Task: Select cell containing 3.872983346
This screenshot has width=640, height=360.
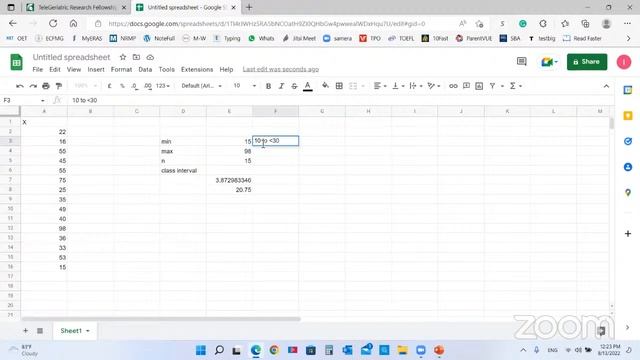Action: point(229,180)
